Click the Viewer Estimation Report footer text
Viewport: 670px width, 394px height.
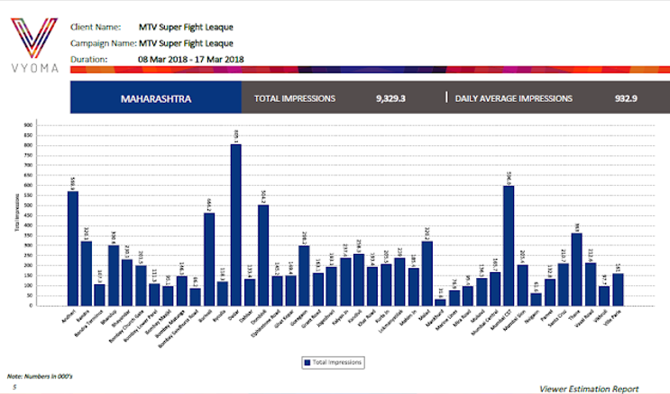click(x=589, y=389)
